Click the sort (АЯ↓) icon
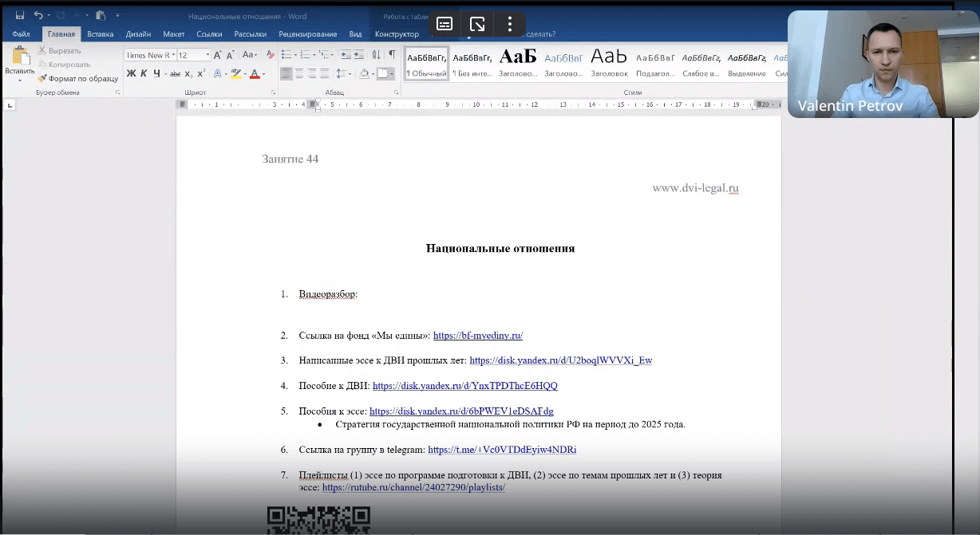Screen dimensions: 980x535 [376, 55]
